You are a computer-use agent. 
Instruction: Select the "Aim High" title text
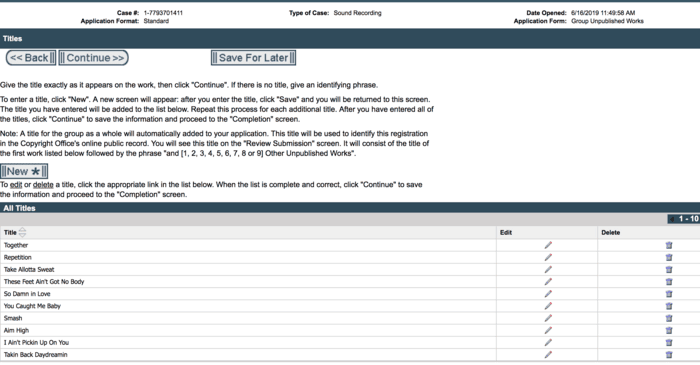pos(16,330)
